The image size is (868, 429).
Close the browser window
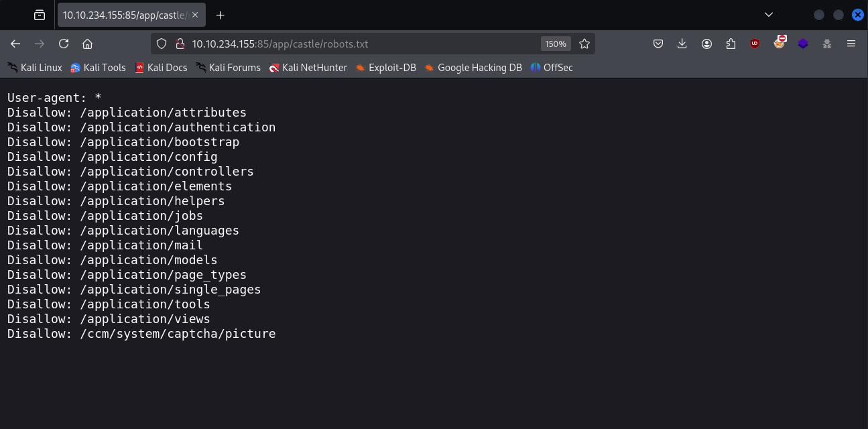click(857, 15)
